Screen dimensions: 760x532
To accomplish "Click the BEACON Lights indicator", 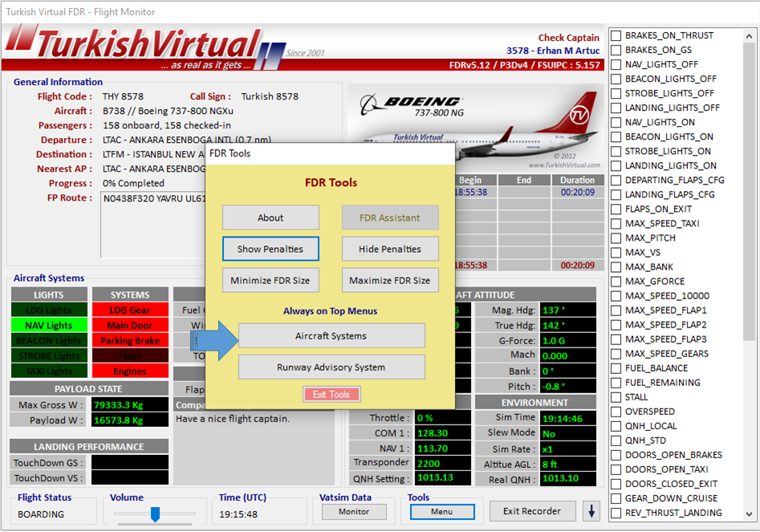I will click(49, 340).
